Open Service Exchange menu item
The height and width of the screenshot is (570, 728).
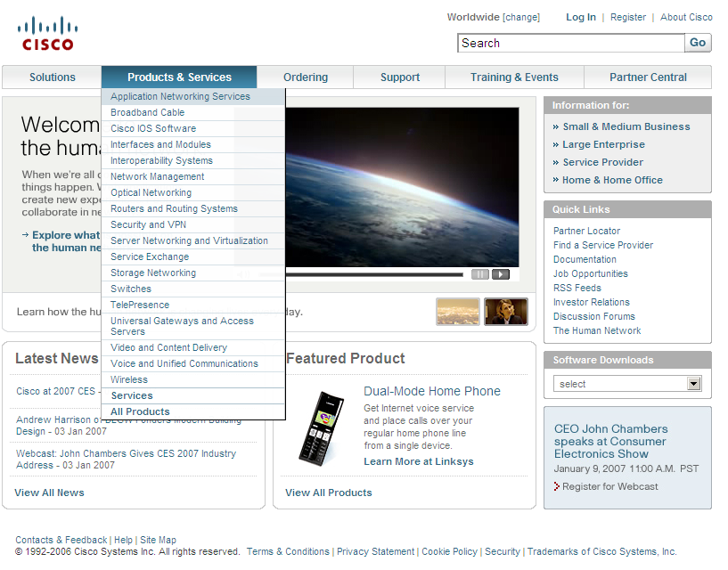tap(193, 256)
